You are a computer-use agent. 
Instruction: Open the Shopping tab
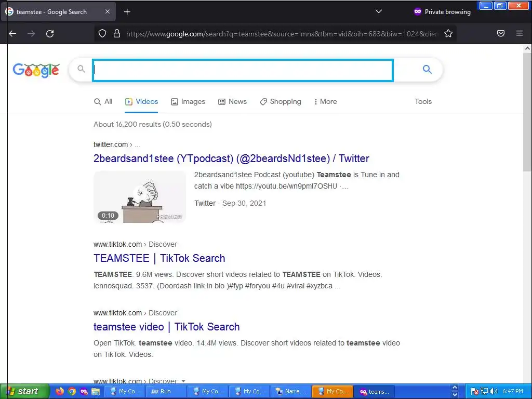280,101
